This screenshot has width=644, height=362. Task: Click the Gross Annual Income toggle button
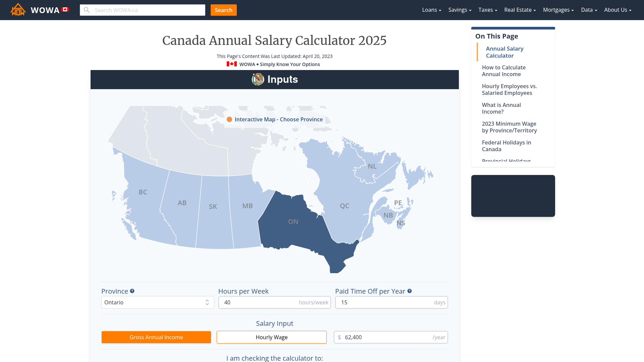click(x=156, y=337)
